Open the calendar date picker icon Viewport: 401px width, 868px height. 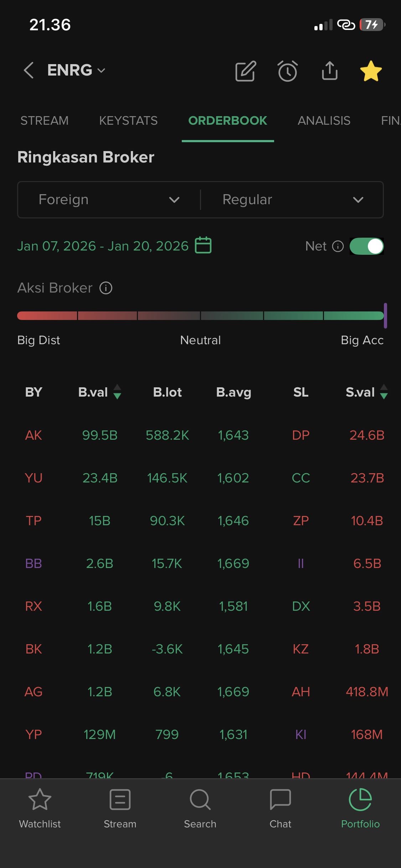[203, 245]
